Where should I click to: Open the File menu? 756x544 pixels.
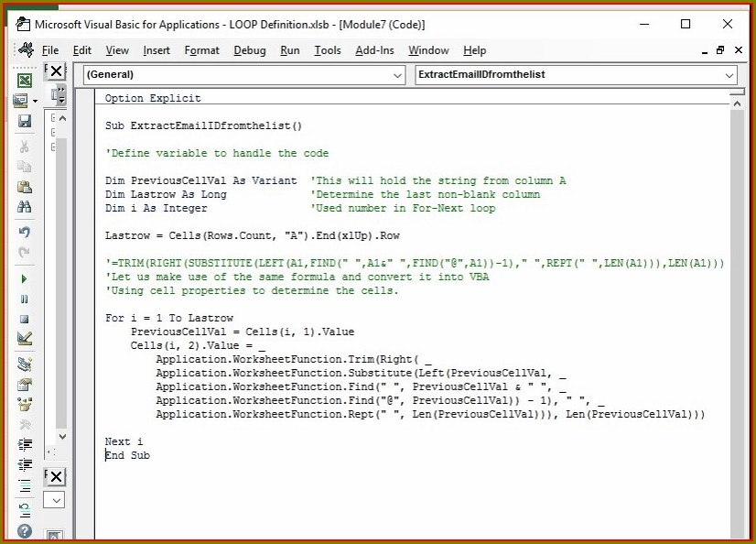[50, 50]
